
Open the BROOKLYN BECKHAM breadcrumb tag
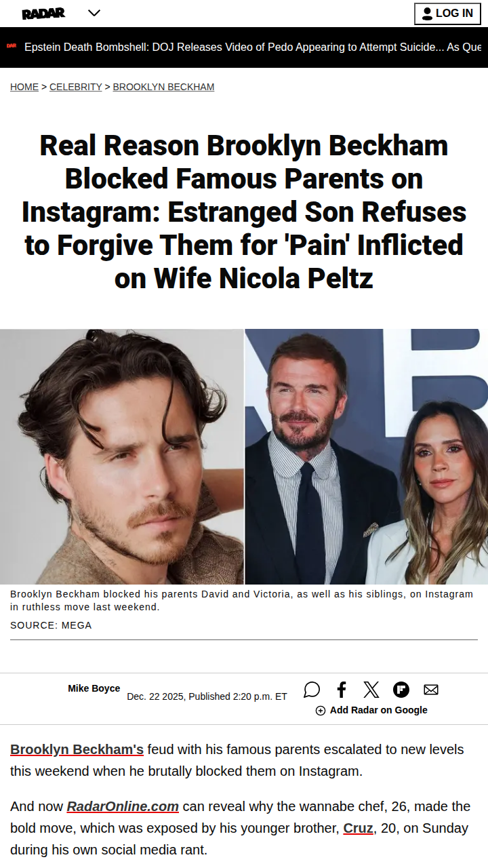tap(163, 87)
